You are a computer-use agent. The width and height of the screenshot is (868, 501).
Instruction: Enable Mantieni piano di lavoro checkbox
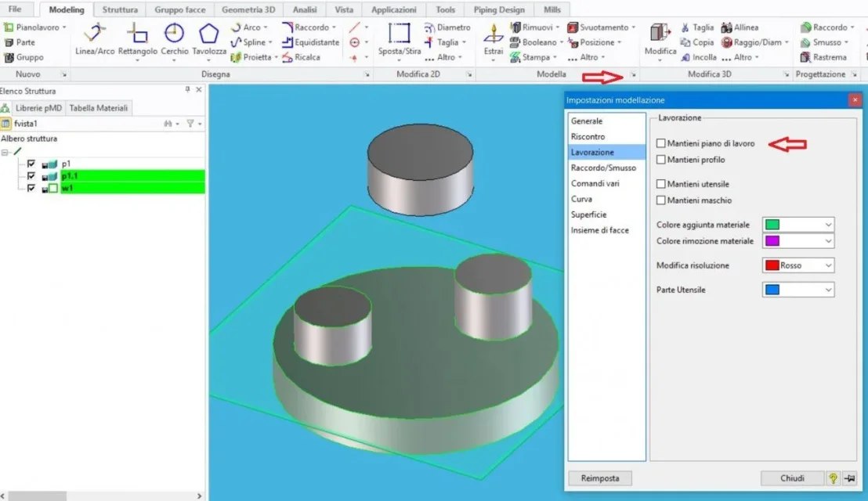click(x=660, y=143)
